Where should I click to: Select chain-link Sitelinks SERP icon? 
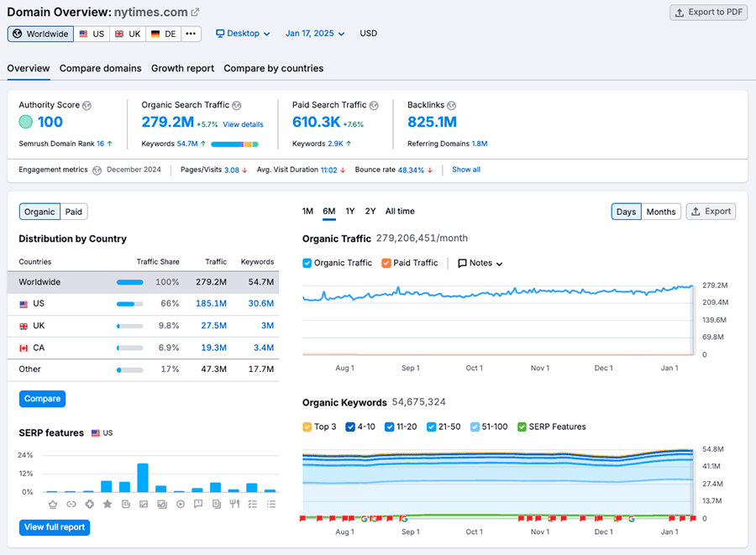(x=71, y=504)
